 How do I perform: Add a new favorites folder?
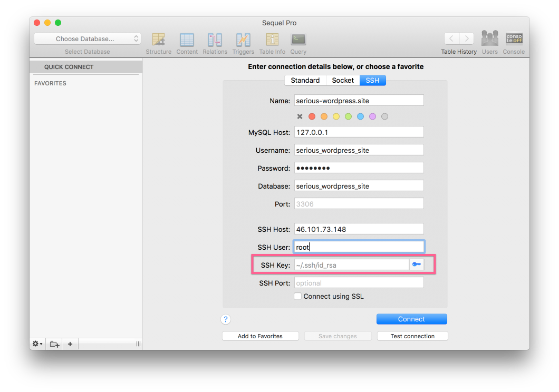pos(54,344)
